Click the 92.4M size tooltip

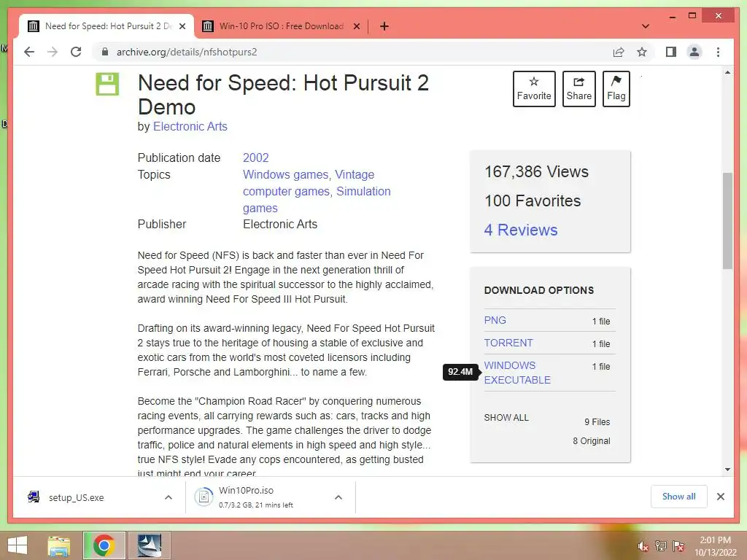tap(460, 372)
